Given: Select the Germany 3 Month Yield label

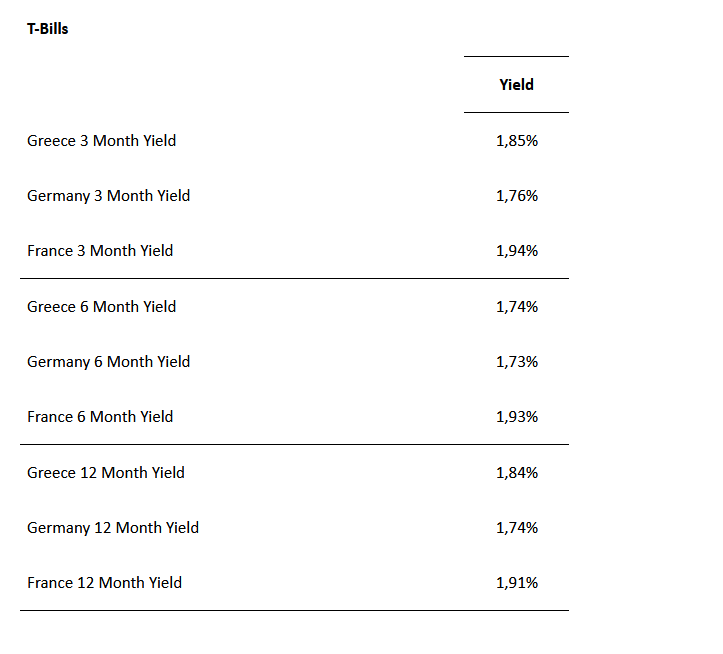Looking at the screenshot, I should tap(108, 196).
